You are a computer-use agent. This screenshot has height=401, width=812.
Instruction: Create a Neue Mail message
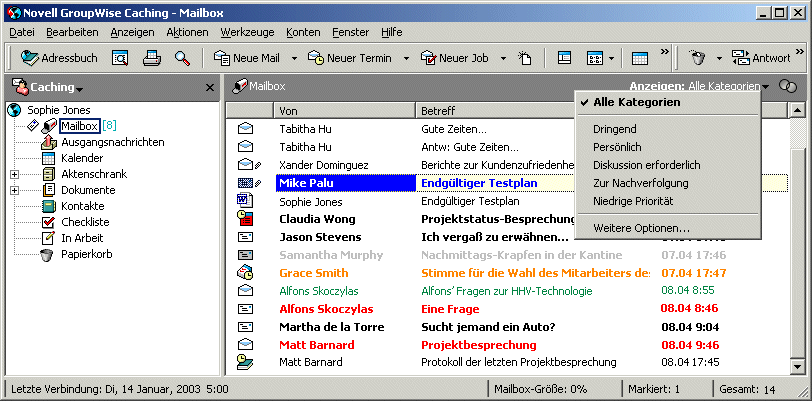pos(247,58)
